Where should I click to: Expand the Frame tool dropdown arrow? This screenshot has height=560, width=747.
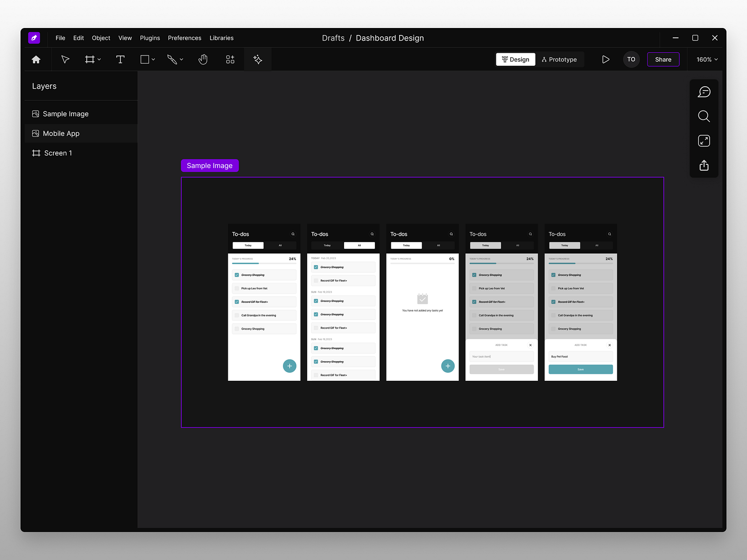98,59
